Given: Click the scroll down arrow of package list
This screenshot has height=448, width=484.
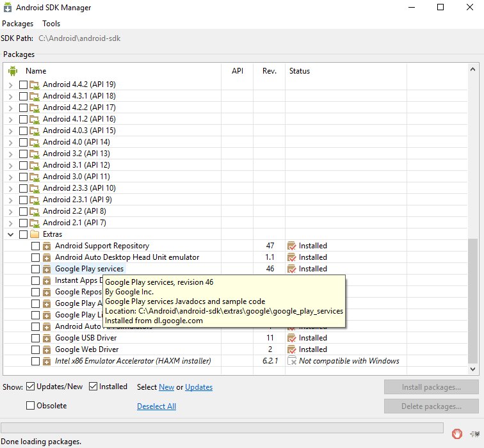Looking at the screenshot, I should click(x=472, y=369).
